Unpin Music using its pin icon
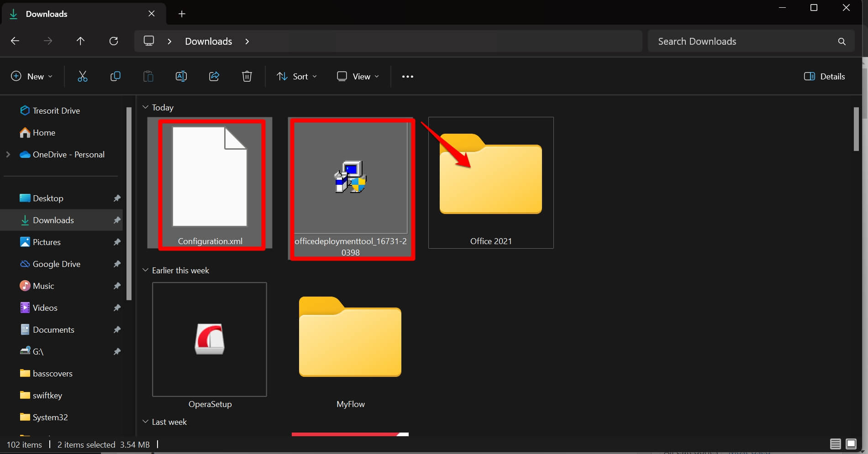This screenshot has width=868, height=454. point(117,286)
